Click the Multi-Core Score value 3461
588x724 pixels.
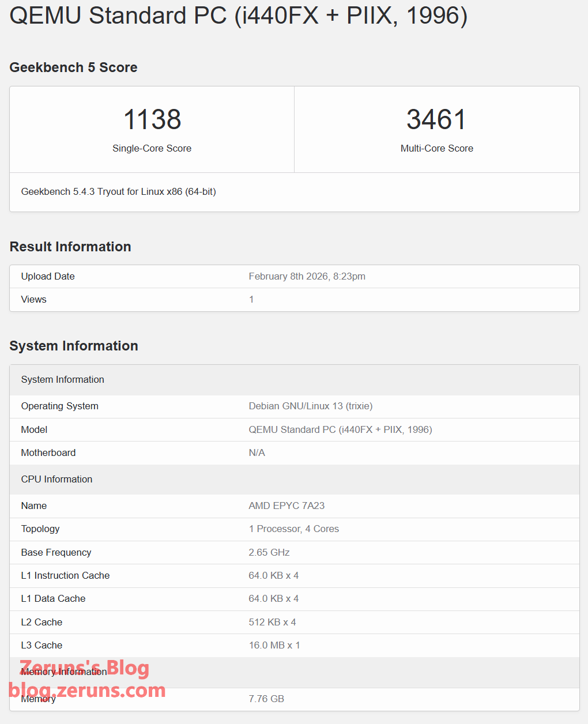[x=436, y=120]
